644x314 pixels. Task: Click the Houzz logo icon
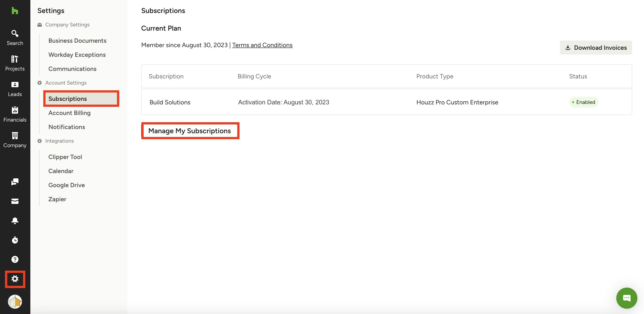pyautogui.click(x=15, y=11)
